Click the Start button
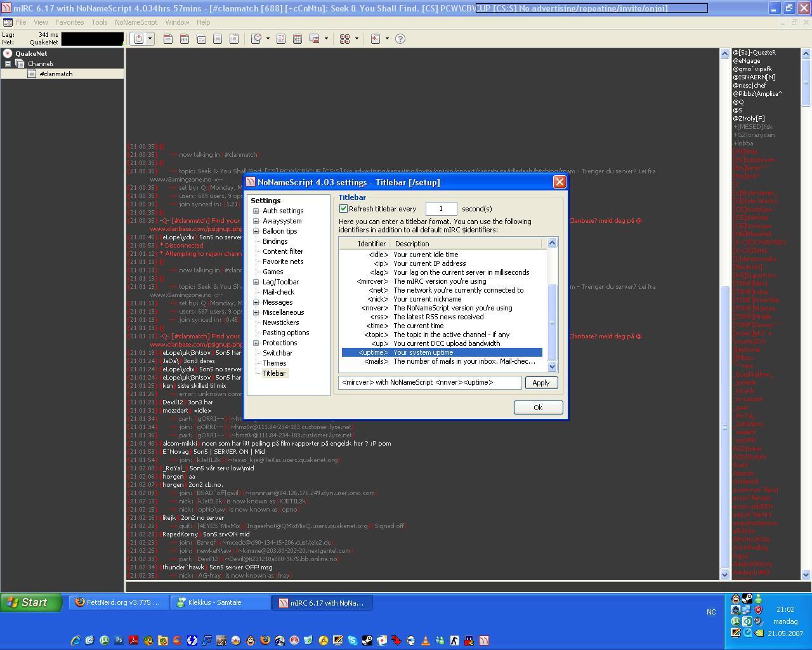The width and height of the screenshot is (812, 650). tap(31, 602)
